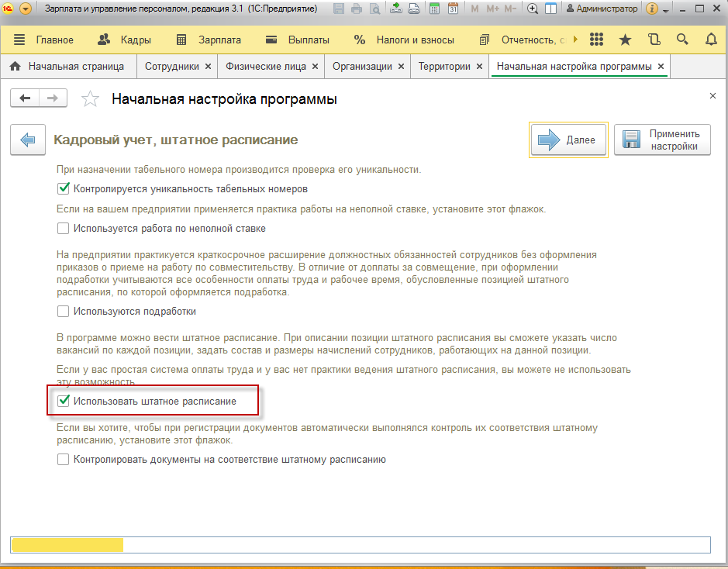
Task: Open the functions grid menu icon
Action: pyautogui.click(x=596, y=40)
